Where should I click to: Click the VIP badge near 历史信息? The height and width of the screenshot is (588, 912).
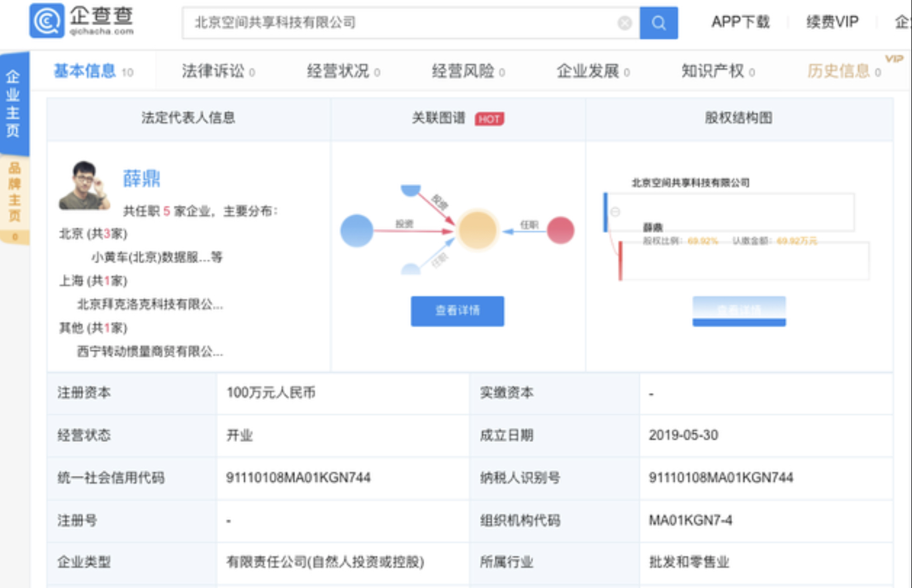(894, 59)
